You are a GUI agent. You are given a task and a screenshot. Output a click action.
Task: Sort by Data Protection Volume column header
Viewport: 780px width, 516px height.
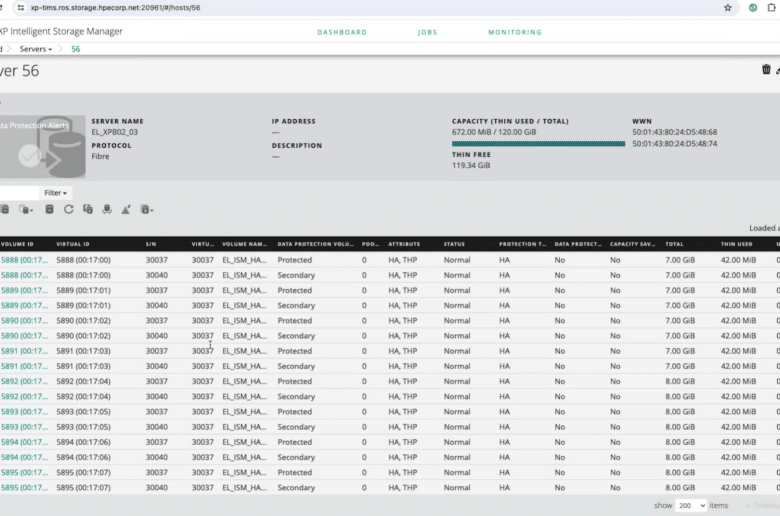(315, 244)
